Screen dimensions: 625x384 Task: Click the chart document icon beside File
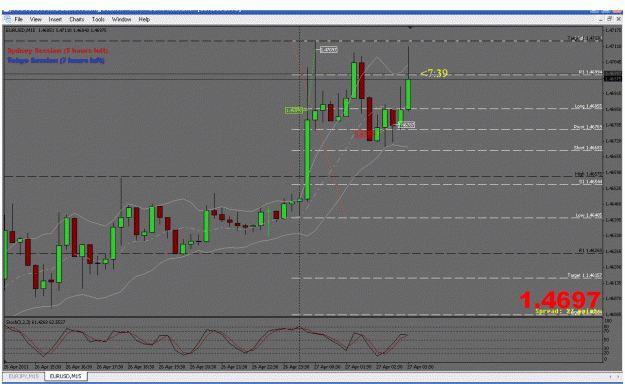point(8,19)
